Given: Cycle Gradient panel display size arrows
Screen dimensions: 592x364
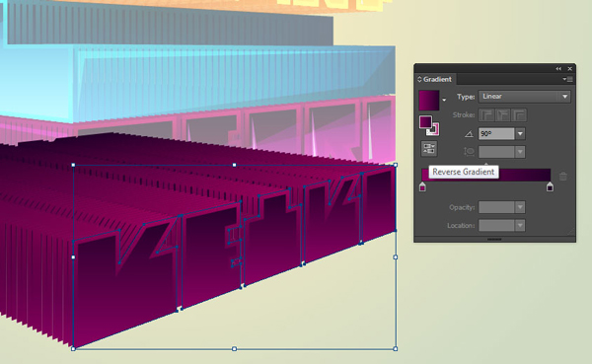Looking at the screenshot, I should tap(419, 79).
